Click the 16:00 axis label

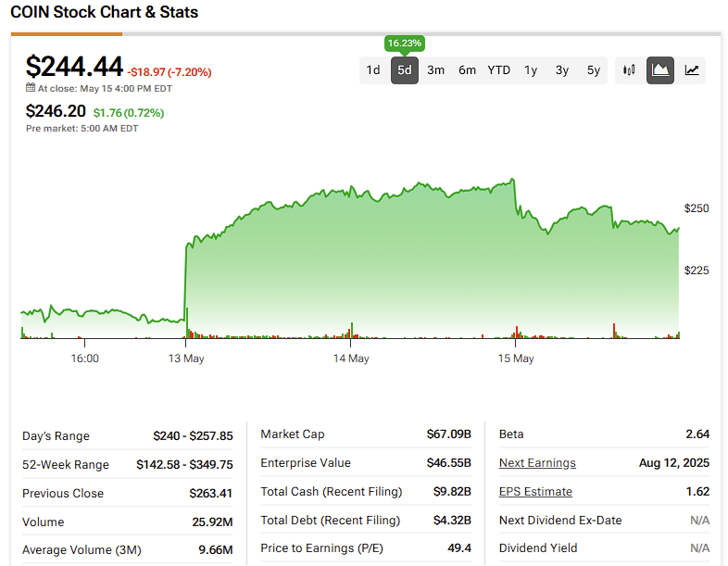(x=84, y=358)
